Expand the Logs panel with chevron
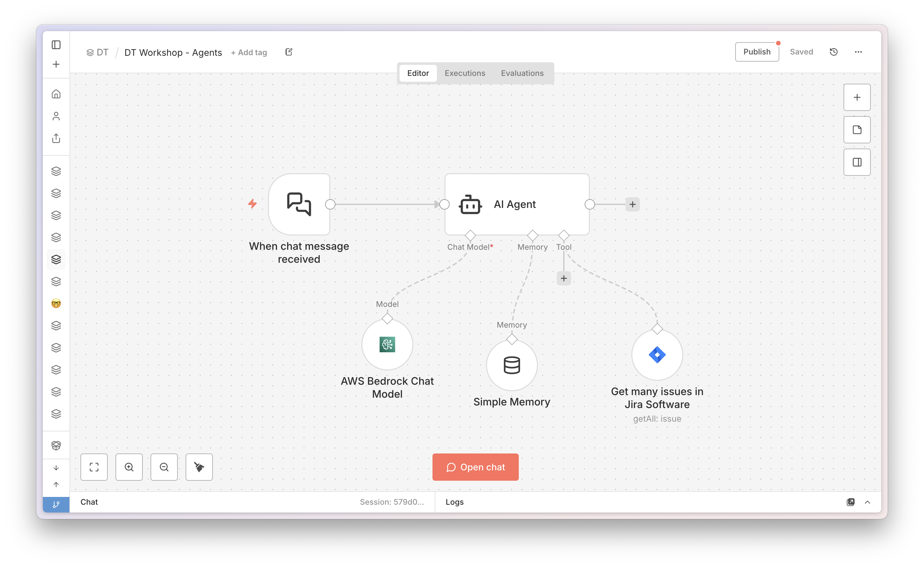Screen dimensions: 924x567 point(867,502)
